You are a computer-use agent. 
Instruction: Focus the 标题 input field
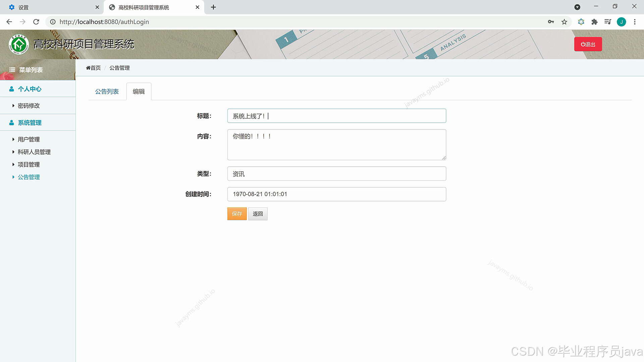coord(336,116)
